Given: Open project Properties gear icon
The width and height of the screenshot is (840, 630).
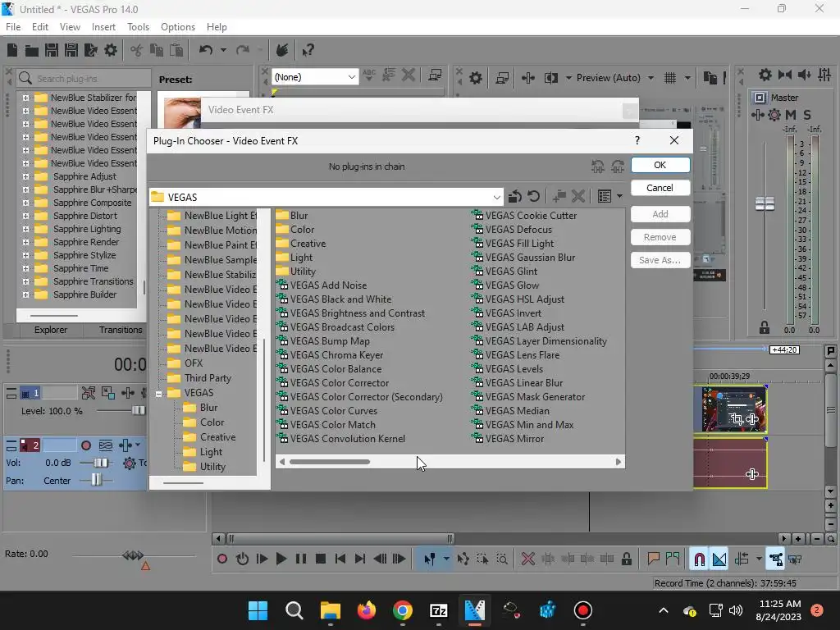Looking at the screenshot, I should click(x=111, y=50).
